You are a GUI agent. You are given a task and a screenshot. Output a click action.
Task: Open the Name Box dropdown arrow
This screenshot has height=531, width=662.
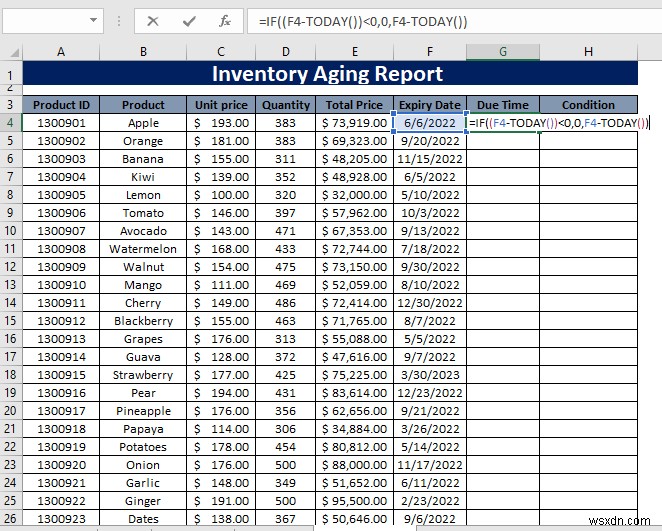[93, 20]
